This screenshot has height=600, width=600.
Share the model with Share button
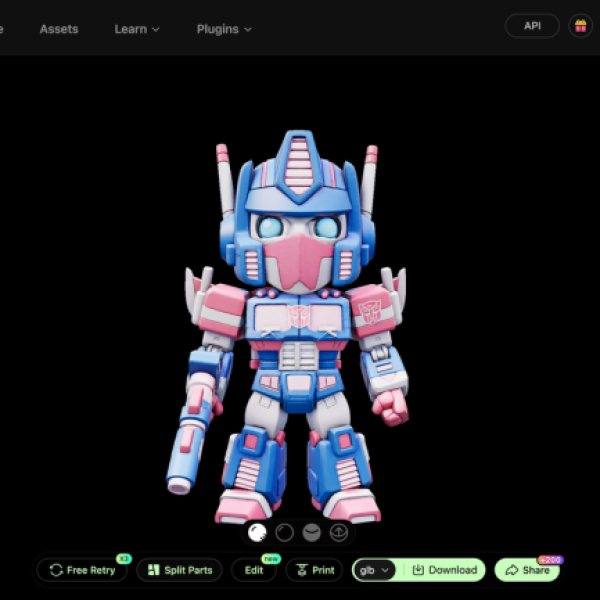click(527, 570)
